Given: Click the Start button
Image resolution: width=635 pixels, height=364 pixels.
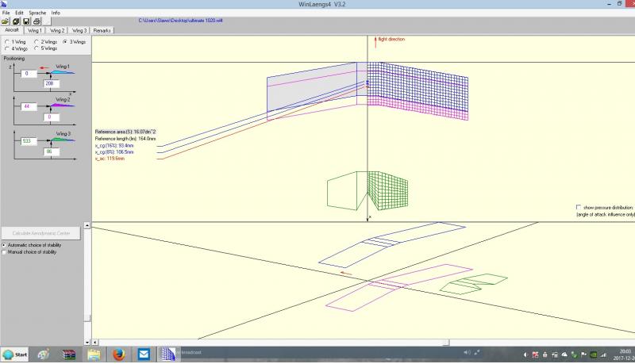Looking at the screenshot, I should [16, 354].
